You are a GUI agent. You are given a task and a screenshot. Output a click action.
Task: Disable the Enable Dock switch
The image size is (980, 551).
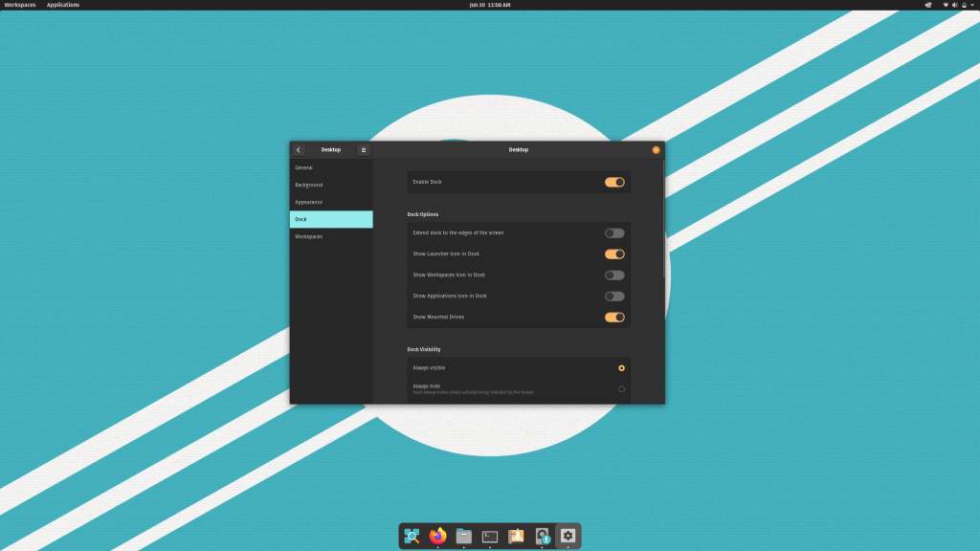coord(616,182)
